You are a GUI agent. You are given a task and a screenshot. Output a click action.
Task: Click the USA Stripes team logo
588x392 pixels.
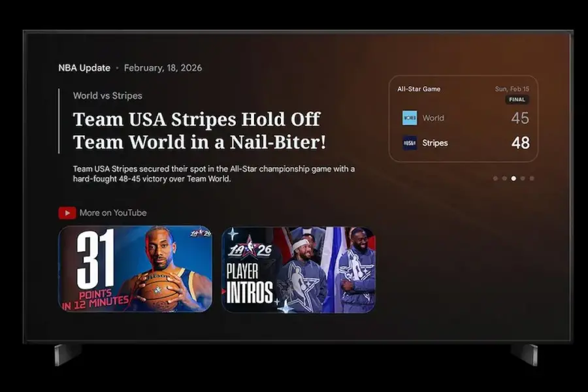410,143
